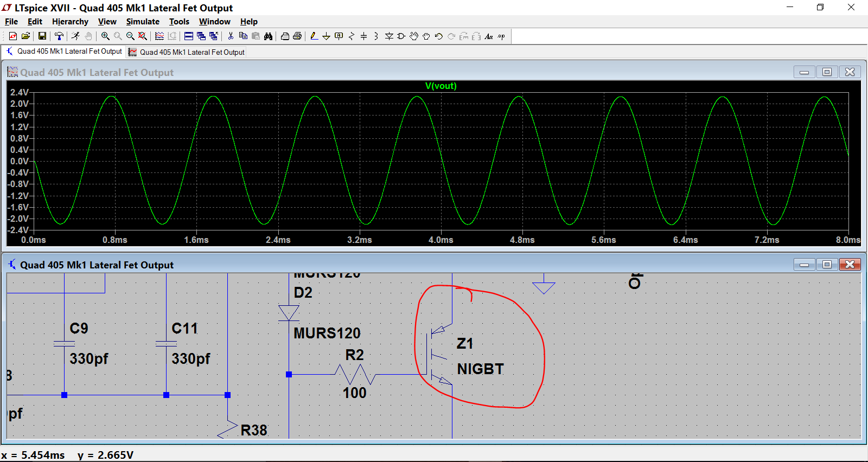Place a ground symbol
Viewport: 868px width, 462px height.
[x=327, y=36]
